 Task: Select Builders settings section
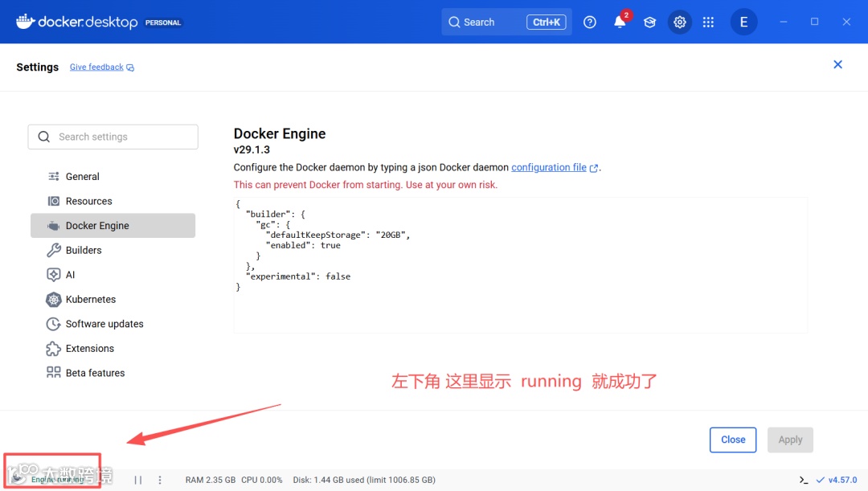(113, 250)
